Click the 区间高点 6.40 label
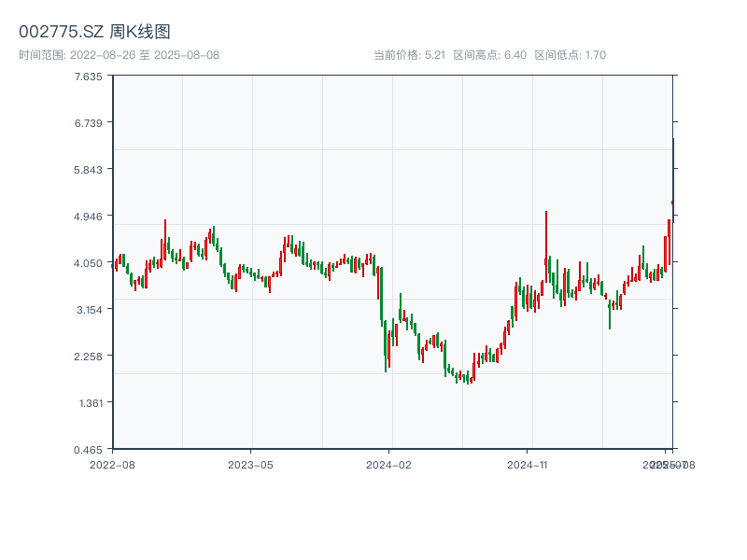 [489, 55]
